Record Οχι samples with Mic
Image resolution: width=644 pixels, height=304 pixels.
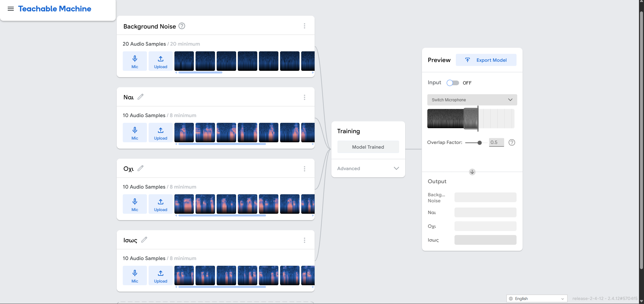tap(135, 204)
